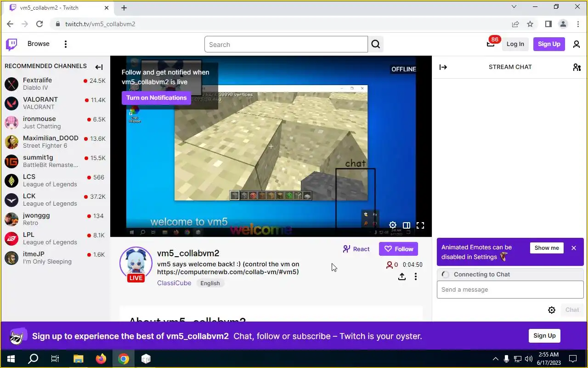Screen dimensions: 588x368
Task: Open ironmouse channel in sidebar
Action: [x=55, y=122]
